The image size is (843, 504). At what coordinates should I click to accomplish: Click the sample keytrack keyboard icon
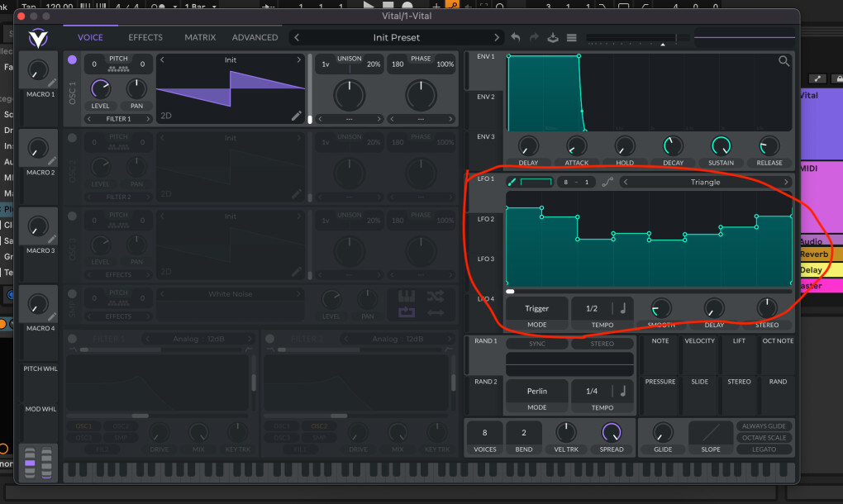coord(407,296)
